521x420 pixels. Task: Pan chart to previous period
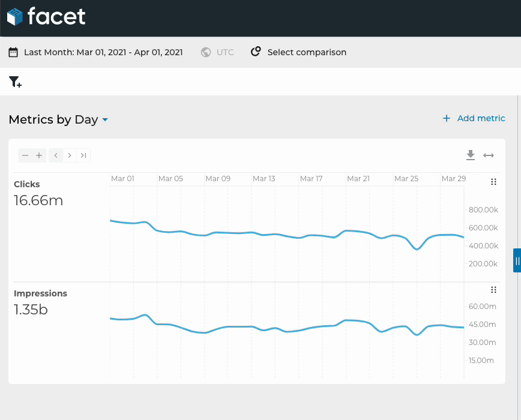click(56, 155)
